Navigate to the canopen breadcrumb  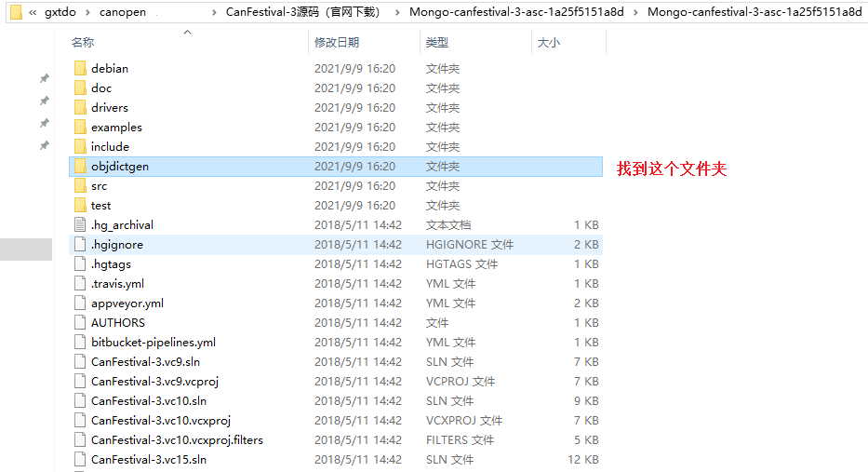(123, 12)
